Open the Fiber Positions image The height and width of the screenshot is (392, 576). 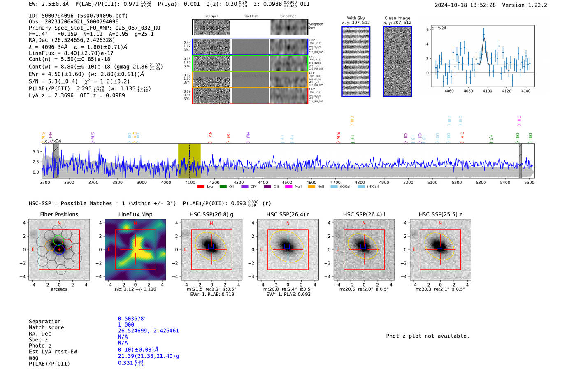point(59,250)
